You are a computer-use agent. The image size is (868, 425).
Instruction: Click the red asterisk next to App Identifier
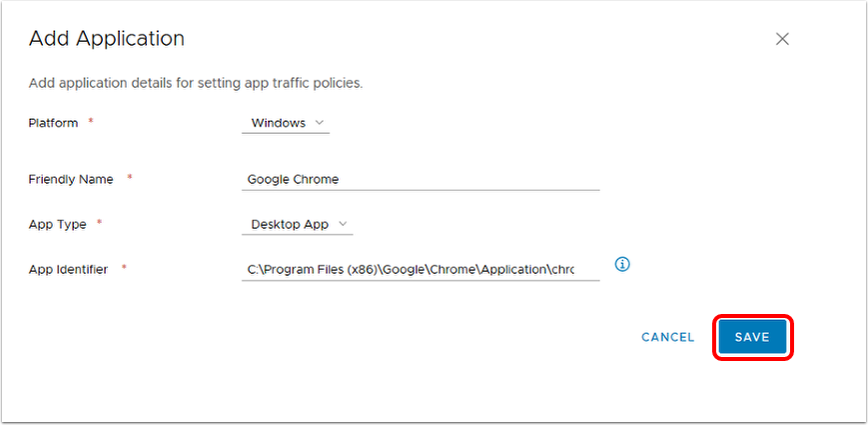tap(124, 268)
